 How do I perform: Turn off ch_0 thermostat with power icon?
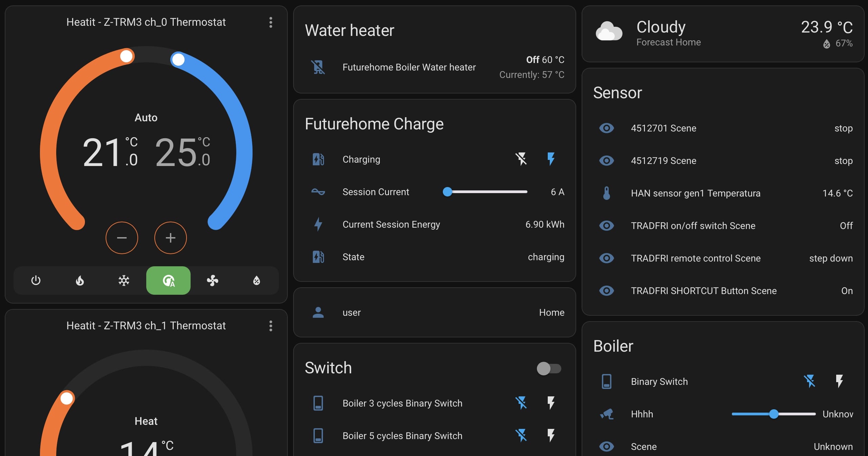point(36,281)
